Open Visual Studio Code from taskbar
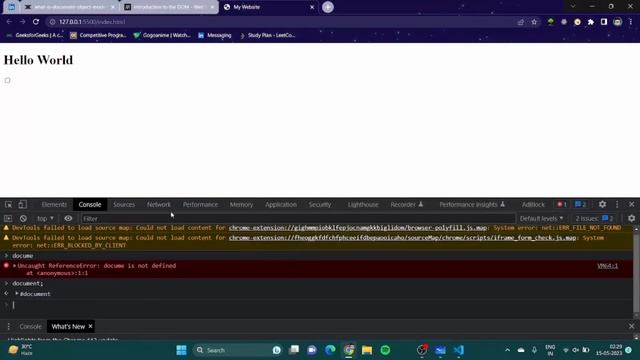 (458, 350)
